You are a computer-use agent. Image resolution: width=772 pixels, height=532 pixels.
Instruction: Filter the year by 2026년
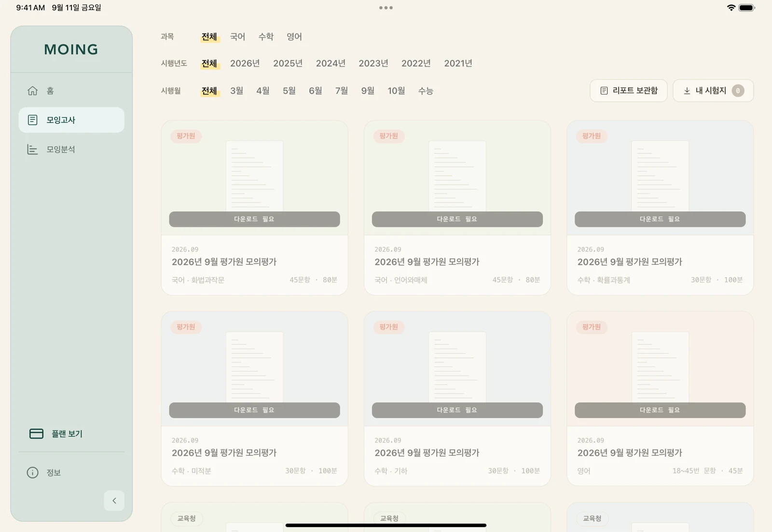click(x=245, y=63)
